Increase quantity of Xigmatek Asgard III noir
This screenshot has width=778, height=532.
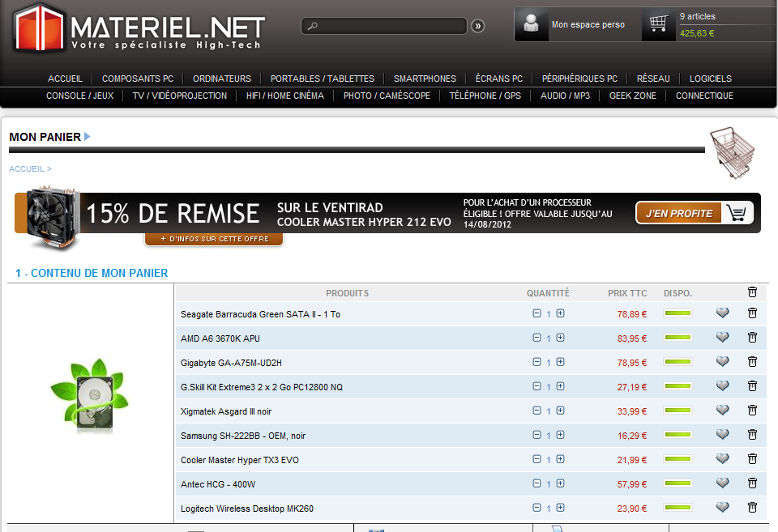click(x=560, y=411)
